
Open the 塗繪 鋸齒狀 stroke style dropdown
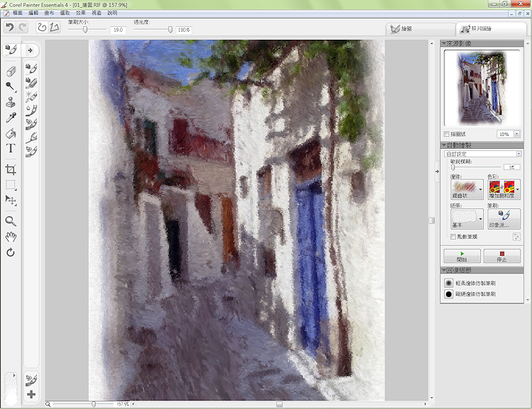pos(467,189)
